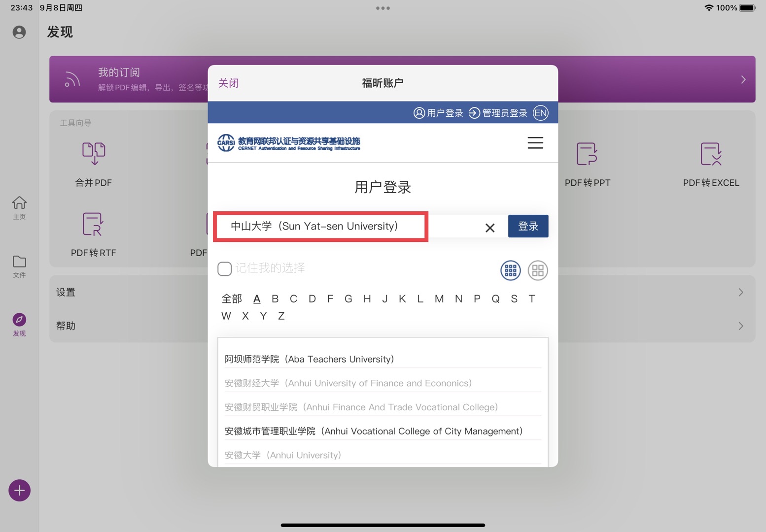The image size is (766, 532).
Task: Filter universities by letter X
Action: [x=245, y=316]
